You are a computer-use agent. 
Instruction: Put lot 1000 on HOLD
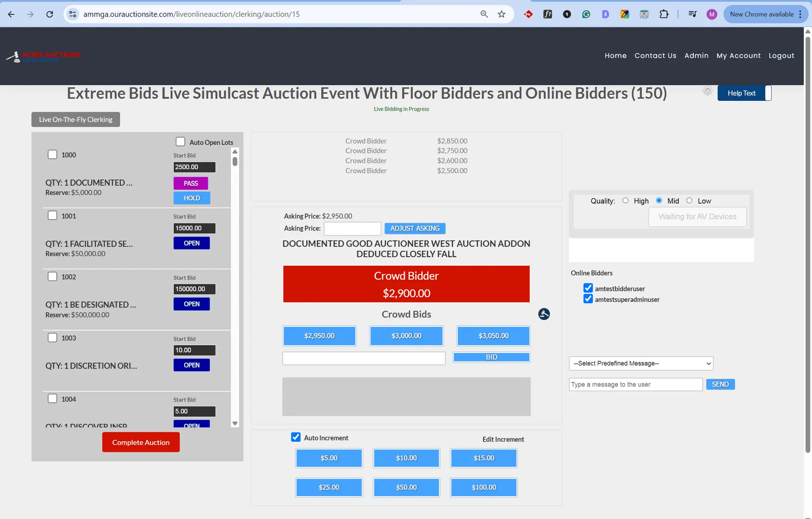pos(192,198)
